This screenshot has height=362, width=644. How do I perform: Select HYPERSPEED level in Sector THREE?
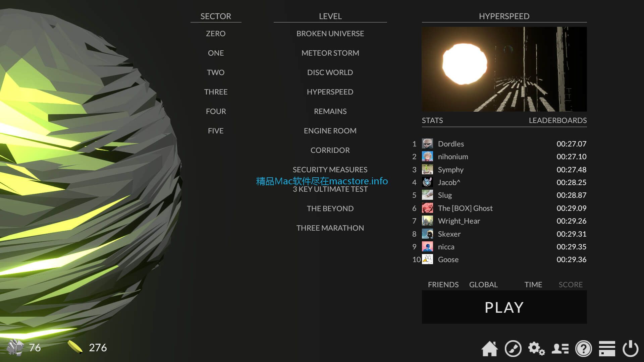coord(330,92)
